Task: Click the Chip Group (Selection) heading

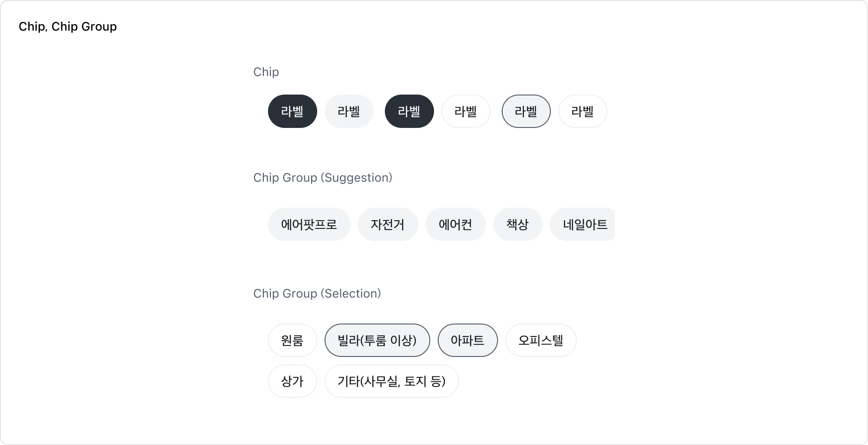Action: pyautogui.click(x=317, y=293)
